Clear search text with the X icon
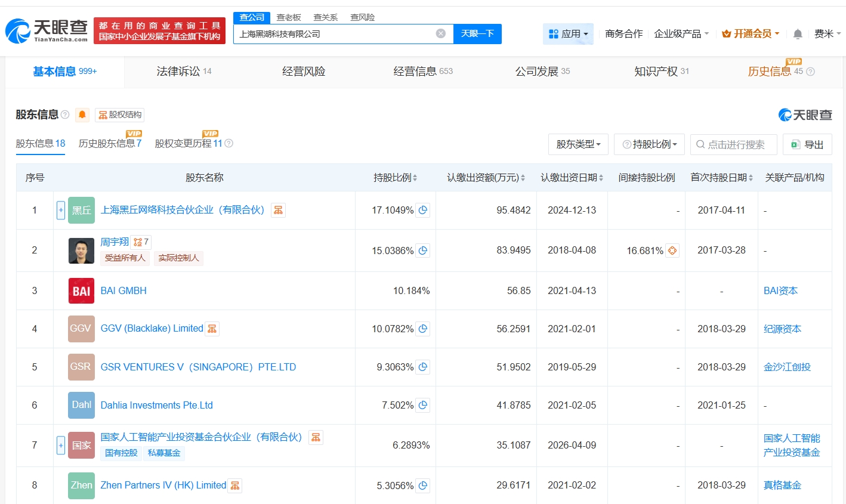The width and height of the screenshot is (846, 504). (441, 33)
